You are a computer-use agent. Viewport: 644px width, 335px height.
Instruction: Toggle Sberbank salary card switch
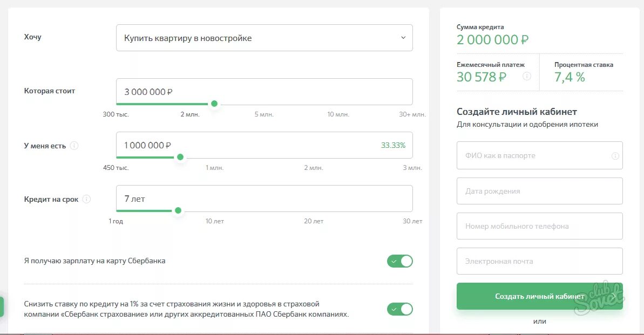[x=399, y=261]
